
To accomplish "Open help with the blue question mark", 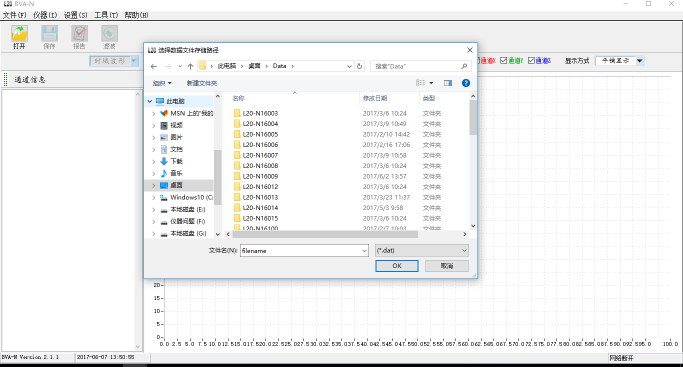I will (466, 83).
